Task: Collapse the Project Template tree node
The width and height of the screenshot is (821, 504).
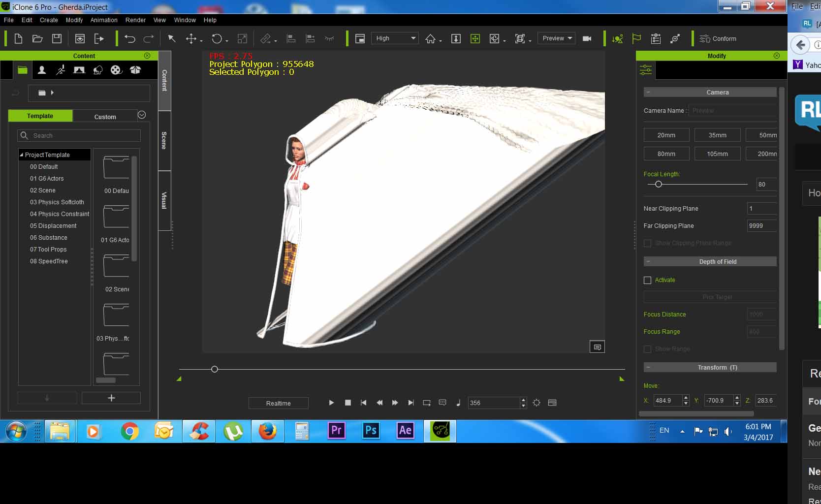Action: (22, 155)
